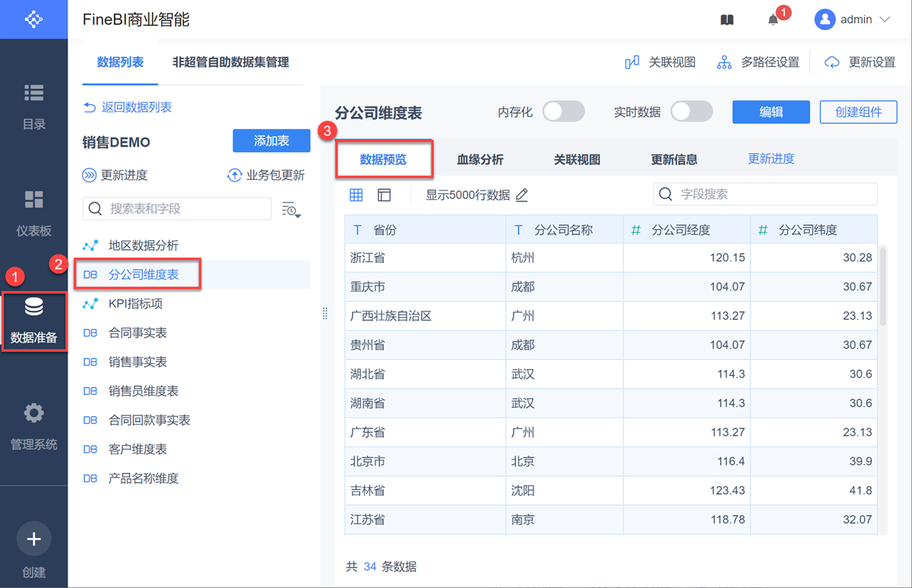
Task: Switch to 非超管自助数据集管理 tab
Action: (x=231, y=62)
